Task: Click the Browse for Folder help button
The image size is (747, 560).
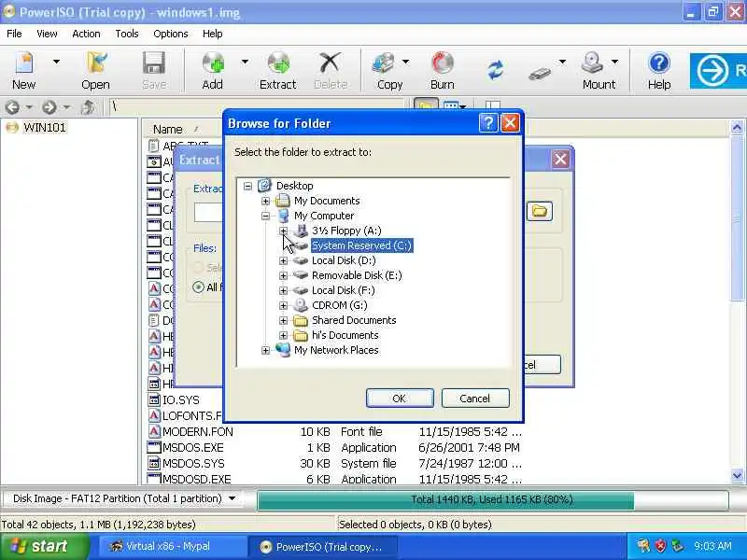Action: [488, 123]
